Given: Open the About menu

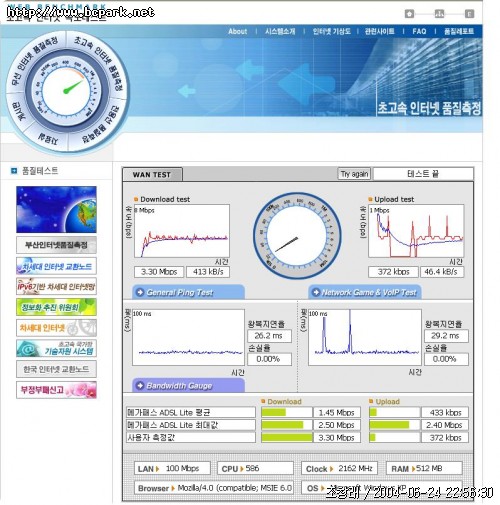Looking at the screenshot, I should pos(238,31).
